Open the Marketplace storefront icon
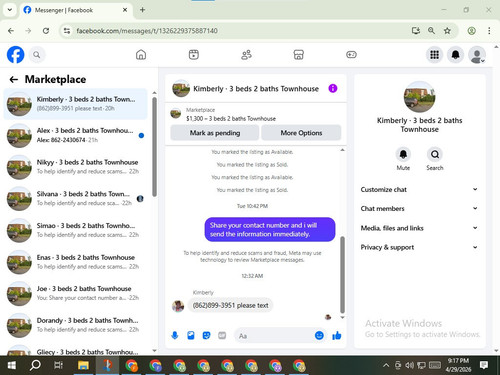The width and height of the screenshot is (500, 375). (x=299, y=55)
